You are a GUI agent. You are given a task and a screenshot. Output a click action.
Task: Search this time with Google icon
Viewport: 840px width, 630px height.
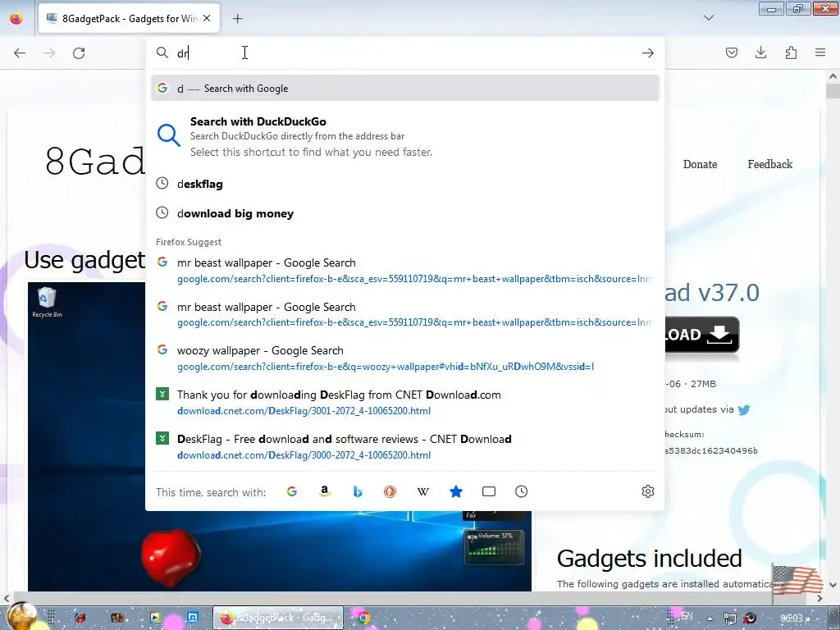tap(292, 491)
